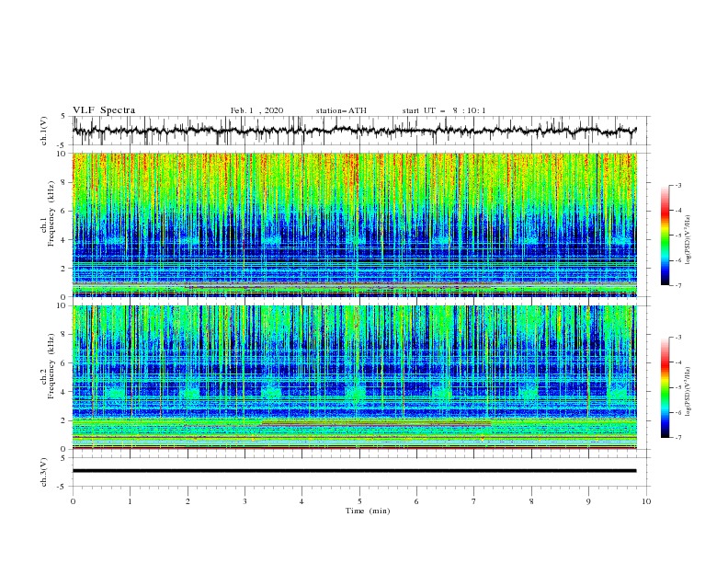Click time axis tick label '0'
Image resolution: width=728 pixels, height=563 pixels.
pyautogui.click(x=73, y=501)
